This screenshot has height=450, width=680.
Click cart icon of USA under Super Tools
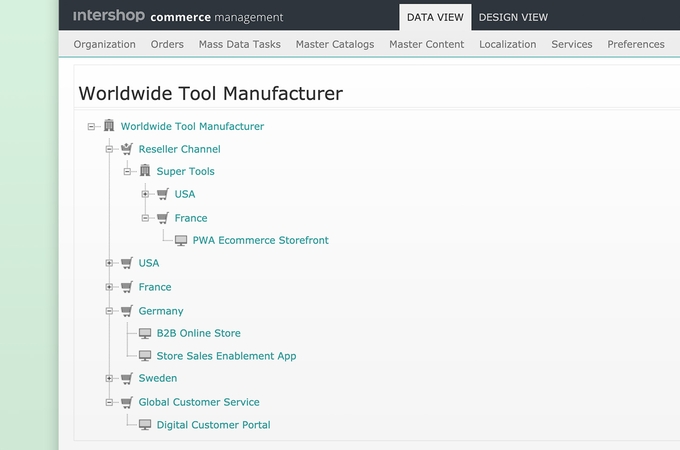tap(163, 194)
